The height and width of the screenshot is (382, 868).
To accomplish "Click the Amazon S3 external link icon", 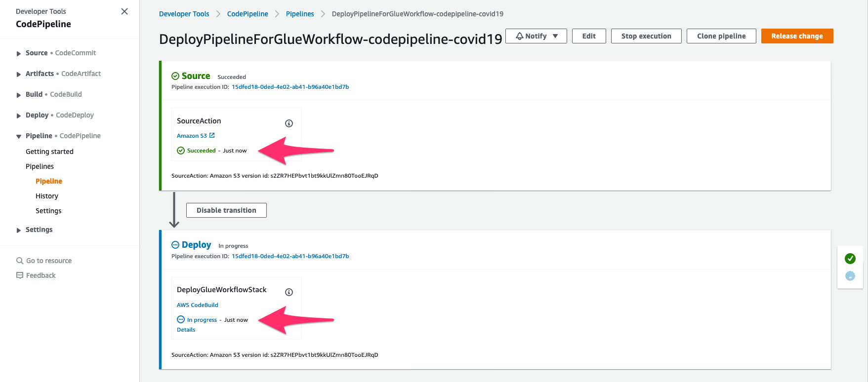I will pos(212,135).
